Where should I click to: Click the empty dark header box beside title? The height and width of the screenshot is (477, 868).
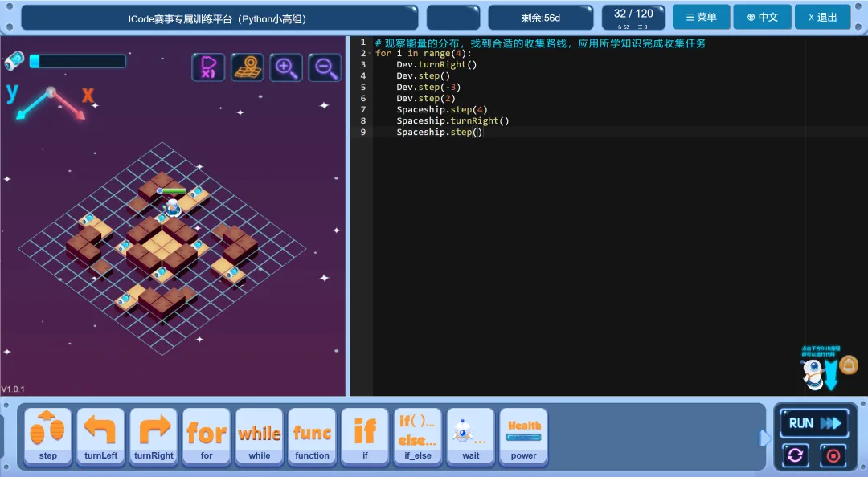pos(452,18)
